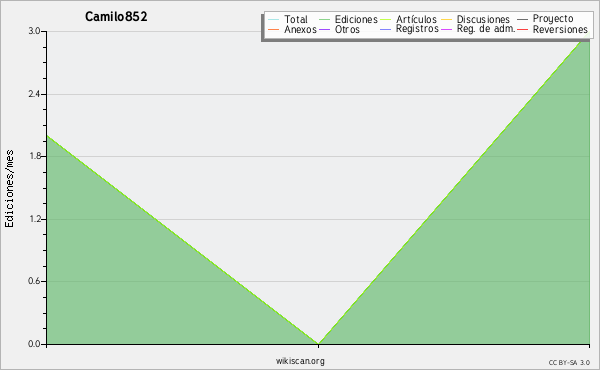Click the Registros legend entry
Image resolution: width=600 pixels, height=370 pixels.
pyautogui.click(x=409, y=29)
